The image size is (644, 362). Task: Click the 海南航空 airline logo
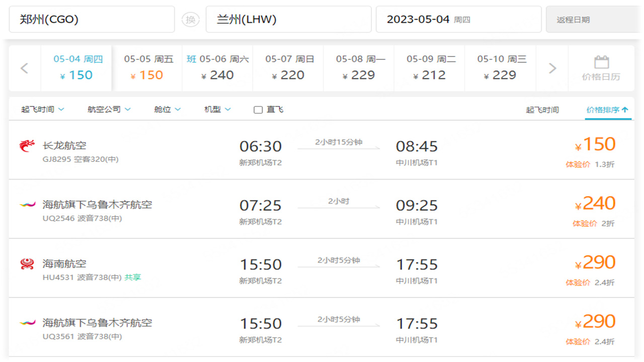coord(27,263)
